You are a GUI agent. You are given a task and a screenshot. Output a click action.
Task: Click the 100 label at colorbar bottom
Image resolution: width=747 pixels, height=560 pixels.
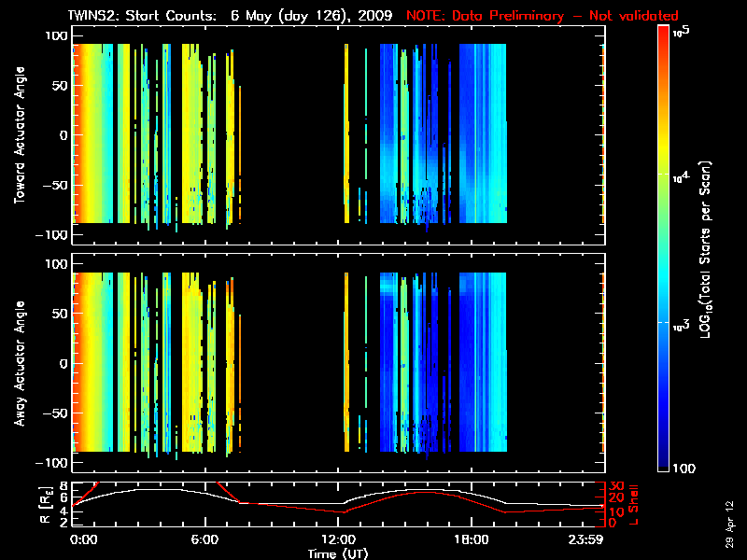click(x=688, y=468)
